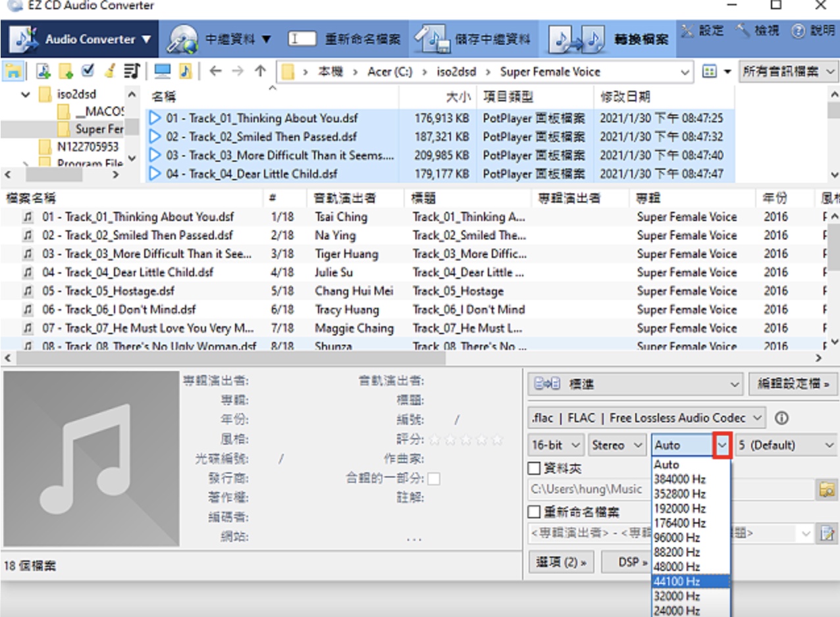Open 說明 help in the top bar
This screenshot has width=840, height=617.
(x=813, y=31)
